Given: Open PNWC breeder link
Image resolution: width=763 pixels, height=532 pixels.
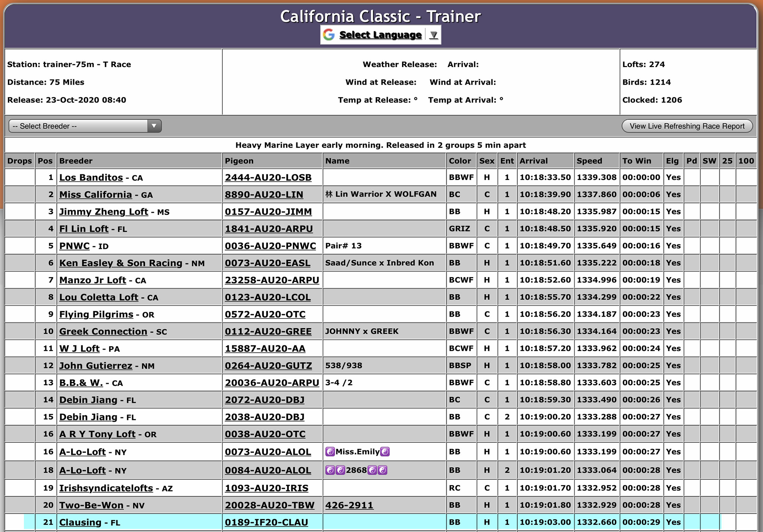Looking at the screenshot, I should pos(75,246).
